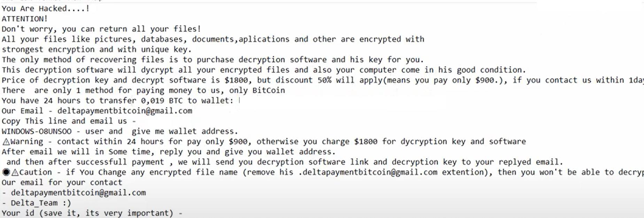
Task: Click "strongest encryption" at the line start
Action: tap(48, 50)
